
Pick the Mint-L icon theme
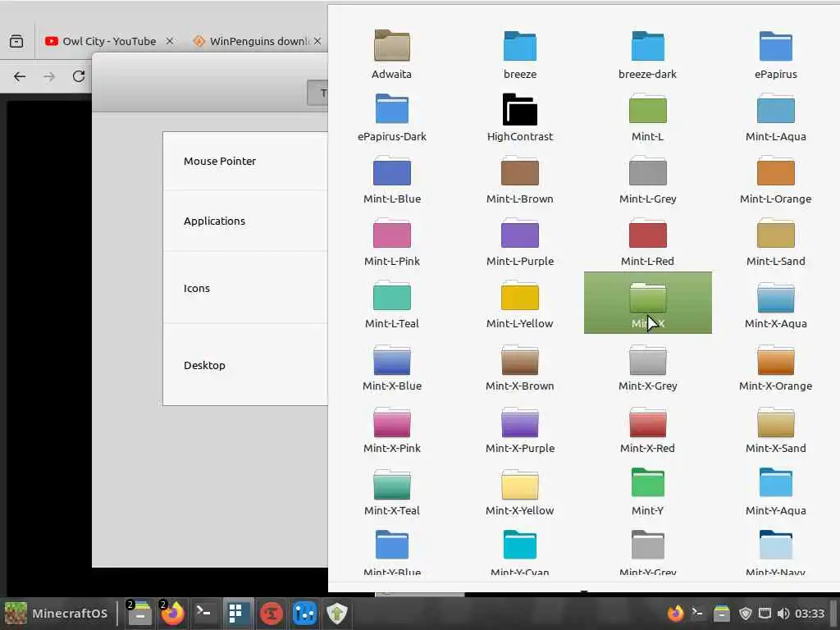click(x=648, y=116)
